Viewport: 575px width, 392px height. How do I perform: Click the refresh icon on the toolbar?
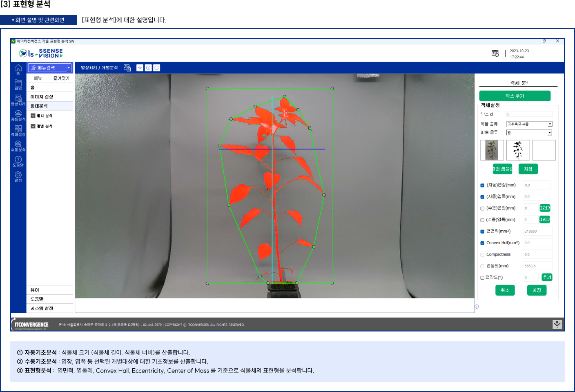(157, 67)
